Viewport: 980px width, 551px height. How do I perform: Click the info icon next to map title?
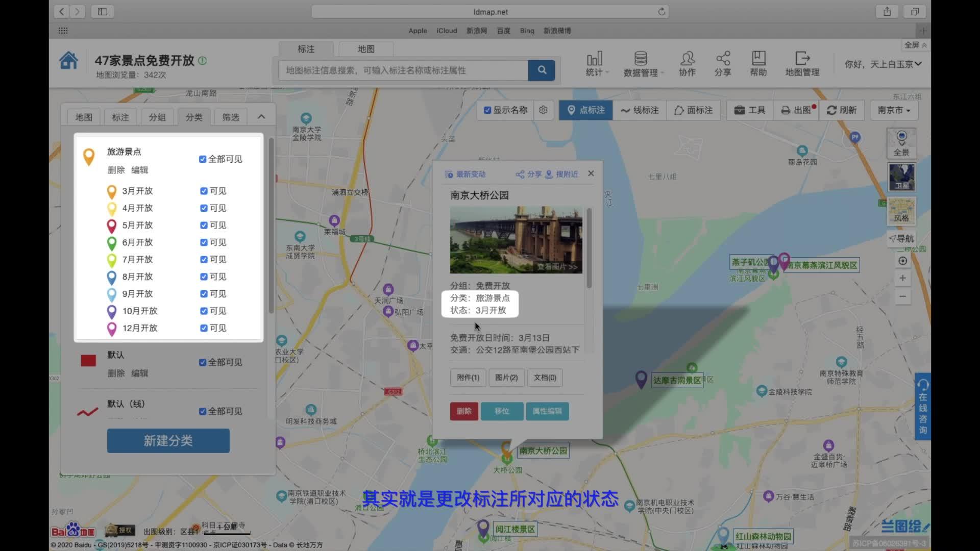point(203,61)
